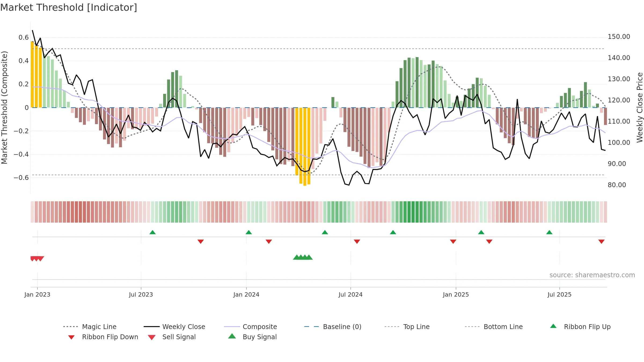644x362 pixels.
Task: Toggle the Top Line legend entry
Action: pos(407,327)
